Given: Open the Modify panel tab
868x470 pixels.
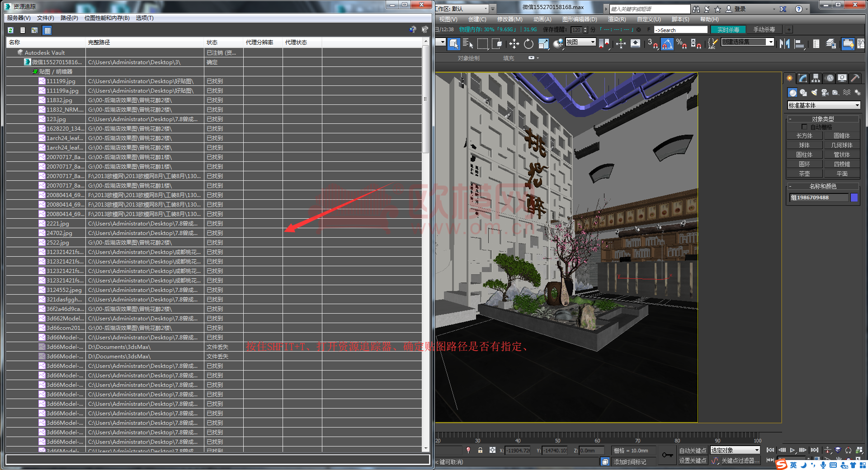Looking at the screenshot, I should coord(803,78).
